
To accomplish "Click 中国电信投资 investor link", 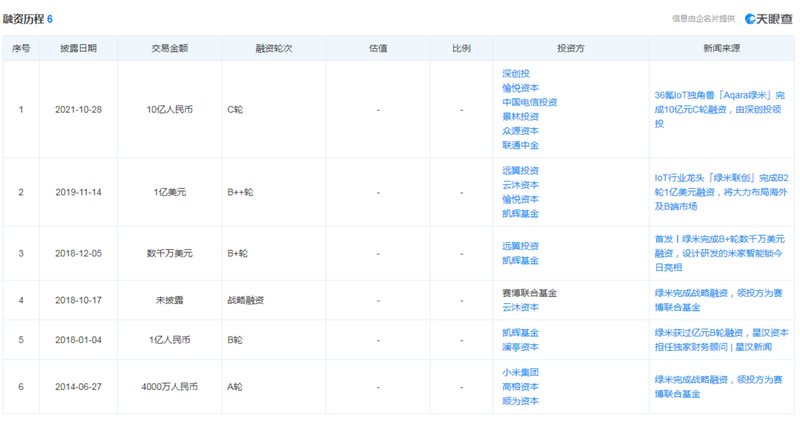I will tap(529, 102).
